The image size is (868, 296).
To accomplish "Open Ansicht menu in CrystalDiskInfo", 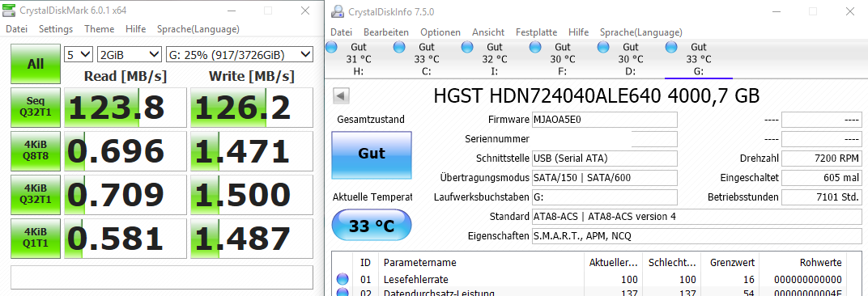I will [x=488, y=32].
